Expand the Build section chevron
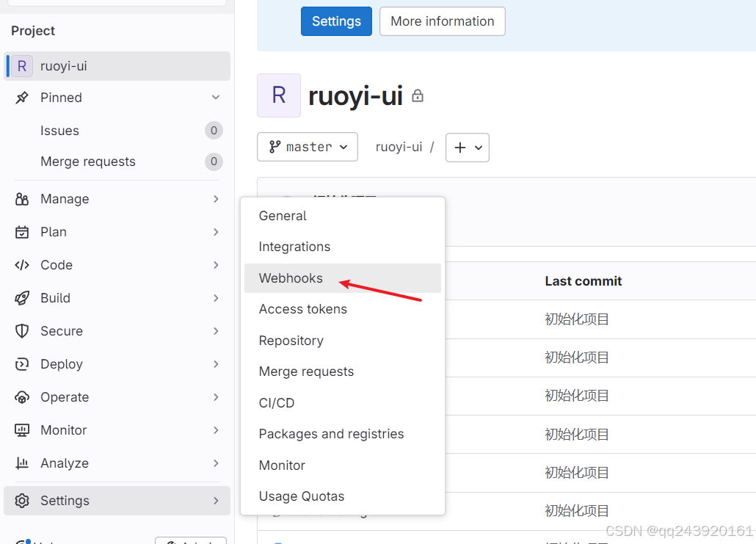Image resolution: width=756 pixels, height=544 pixels. point(216,298)
